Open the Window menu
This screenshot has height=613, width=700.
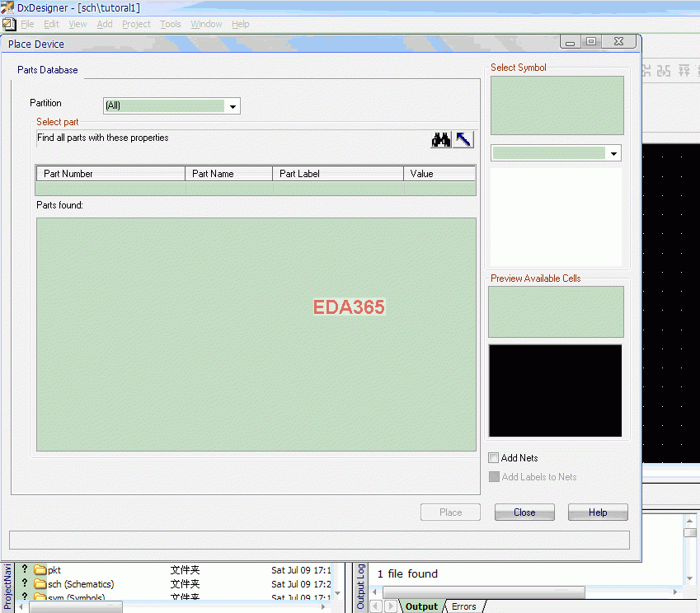coord(206,24)
